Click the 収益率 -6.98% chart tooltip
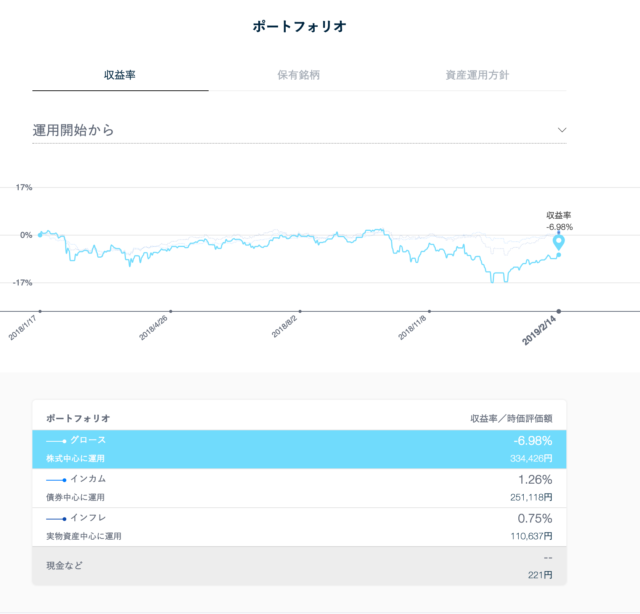 click(559, 220)
